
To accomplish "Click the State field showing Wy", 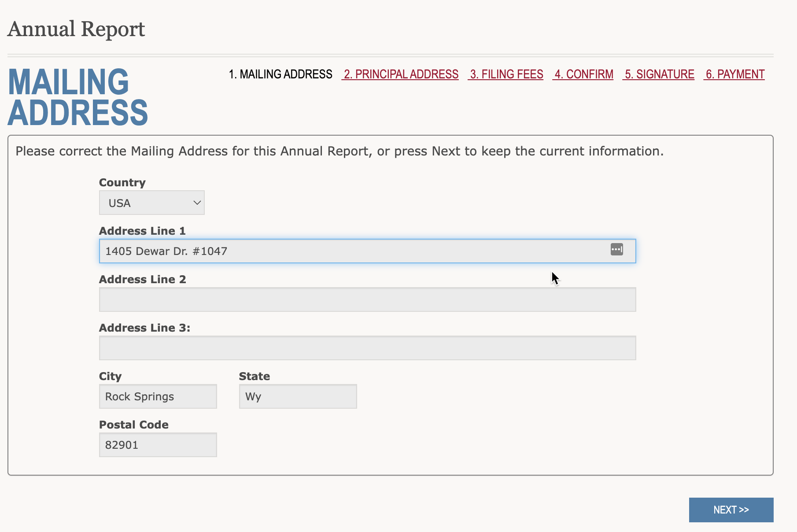I will (298, 397).
